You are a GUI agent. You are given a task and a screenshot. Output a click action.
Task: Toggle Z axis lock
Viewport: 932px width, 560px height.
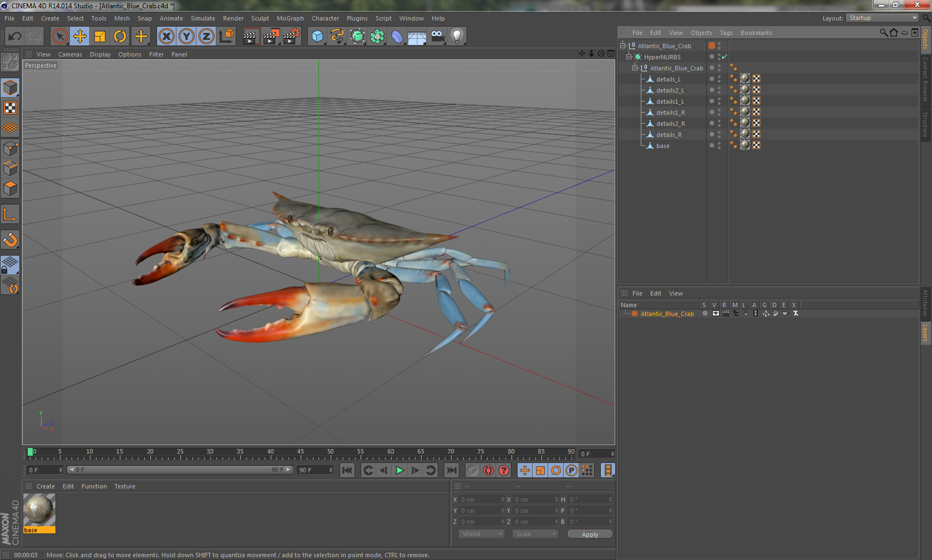point(206,37)
